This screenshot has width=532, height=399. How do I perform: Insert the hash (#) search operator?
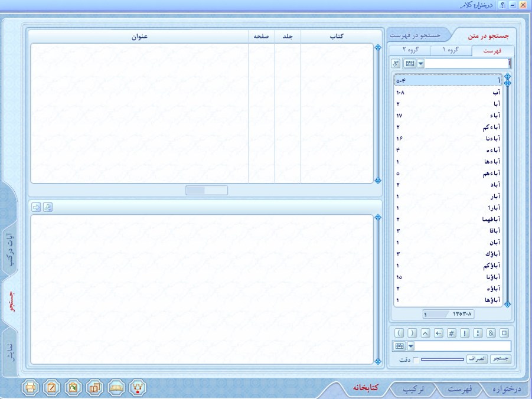[452, 333]
